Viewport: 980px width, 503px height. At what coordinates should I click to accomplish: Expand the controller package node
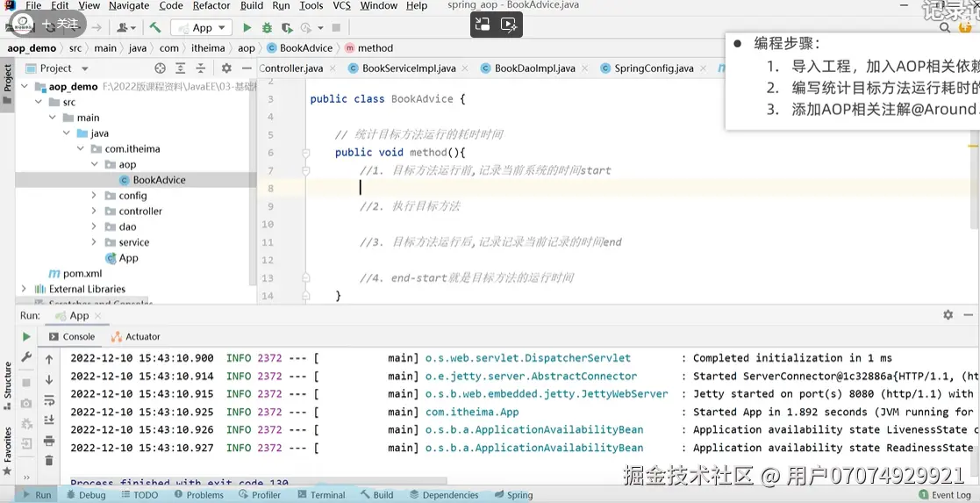[94, 211]
